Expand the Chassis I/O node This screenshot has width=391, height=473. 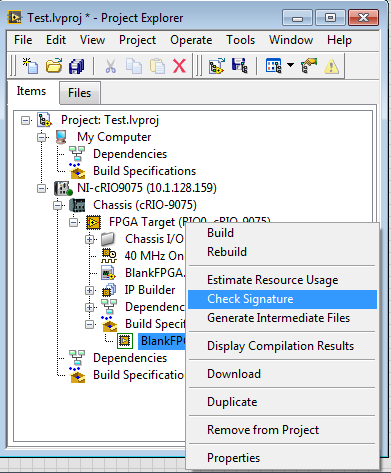coord(89,239)
